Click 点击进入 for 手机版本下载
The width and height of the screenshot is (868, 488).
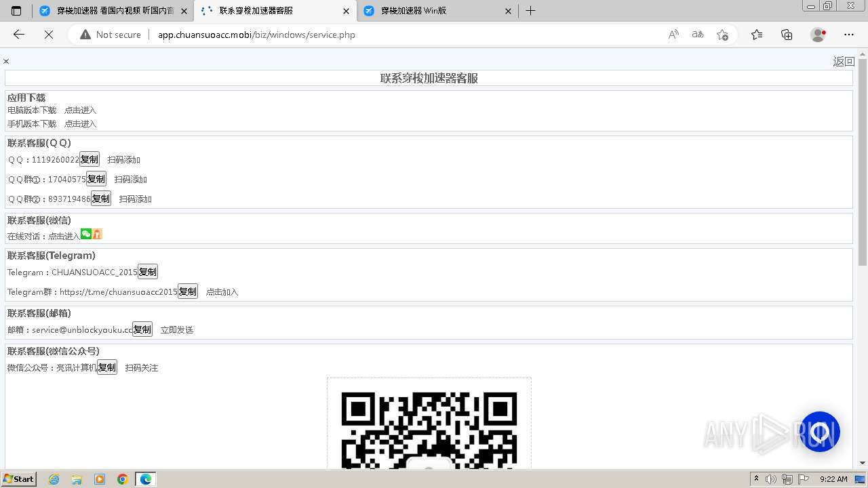tap(80, 123)
